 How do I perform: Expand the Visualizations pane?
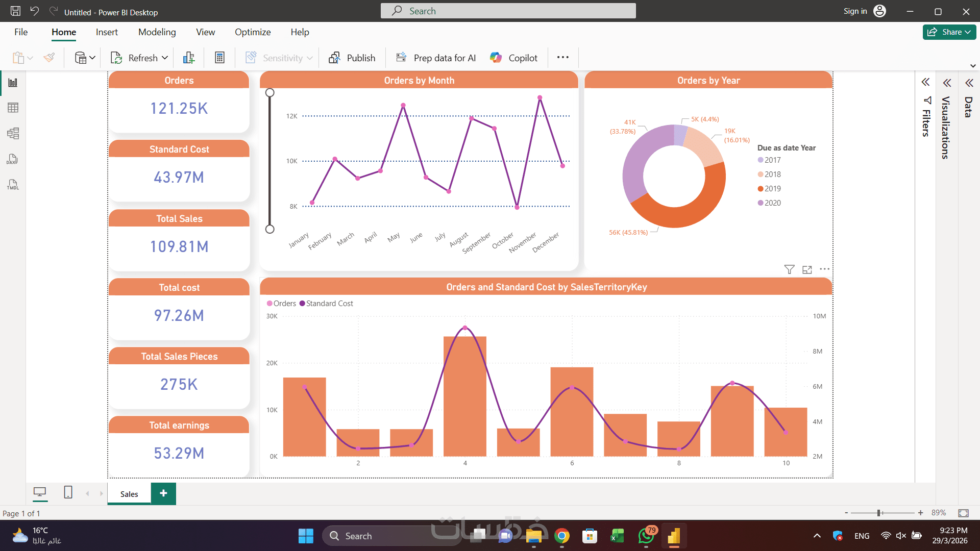[947, 83]
